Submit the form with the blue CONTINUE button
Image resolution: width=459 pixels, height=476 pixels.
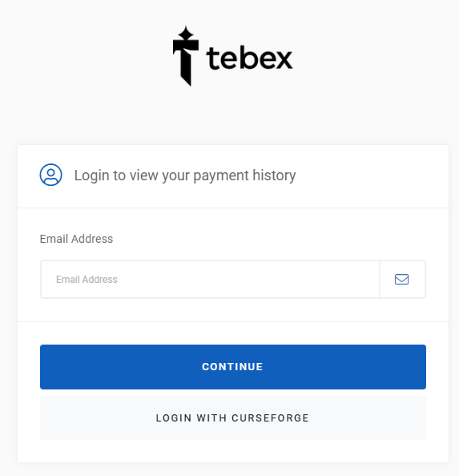coord(233,367)
